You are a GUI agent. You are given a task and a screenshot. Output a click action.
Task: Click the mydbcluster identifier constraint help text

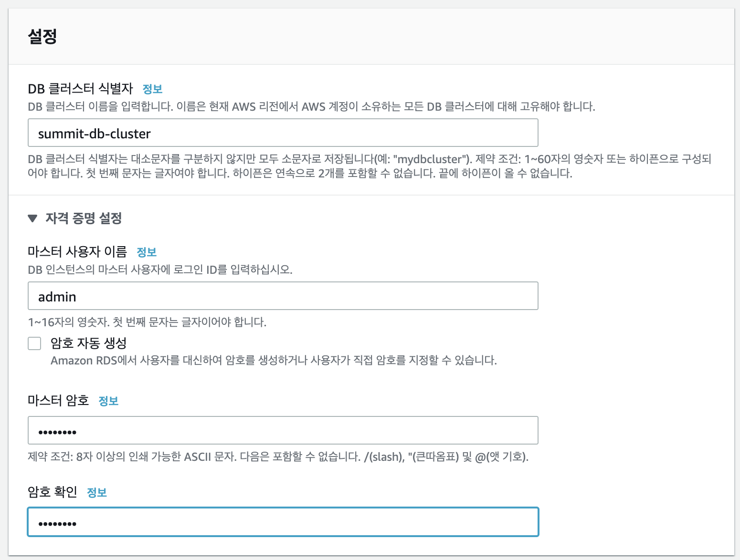pos(369,166)
